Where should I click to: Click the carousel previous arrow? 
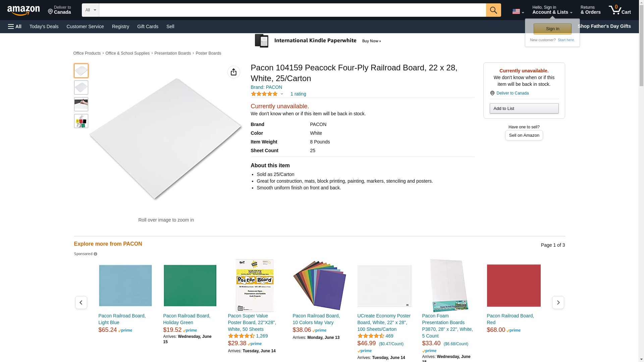(x=81, y=303)
